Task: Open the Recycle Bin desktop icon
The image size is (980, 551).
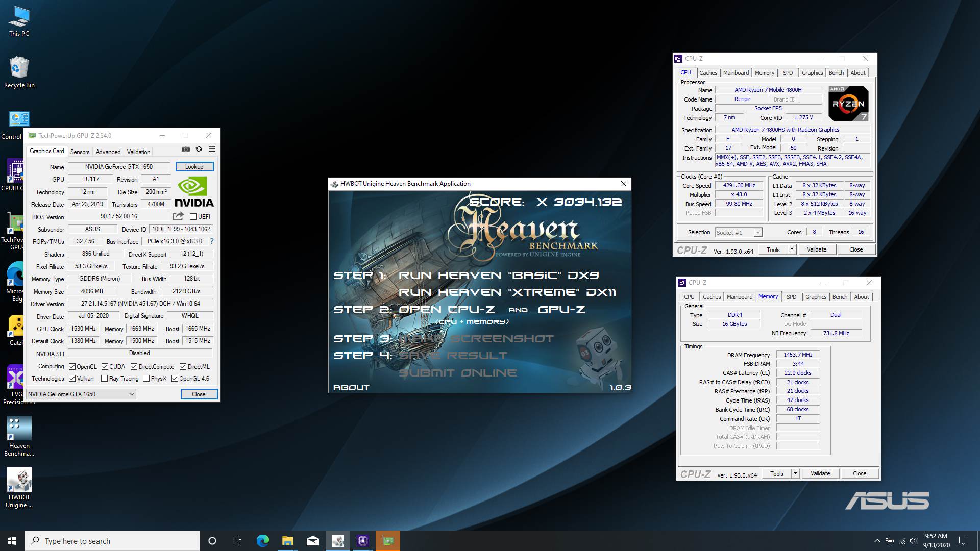Action: (19, 72)
